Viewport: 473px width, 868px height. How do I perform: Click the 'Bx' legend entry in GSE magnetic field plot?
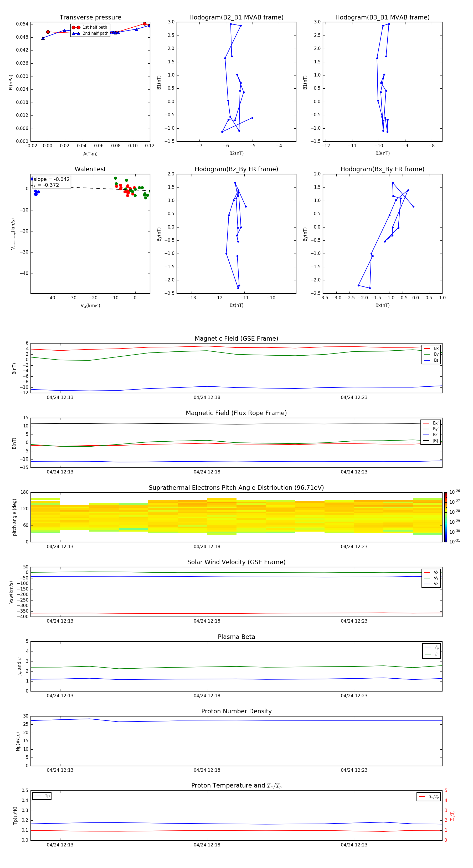coord(431,349)
